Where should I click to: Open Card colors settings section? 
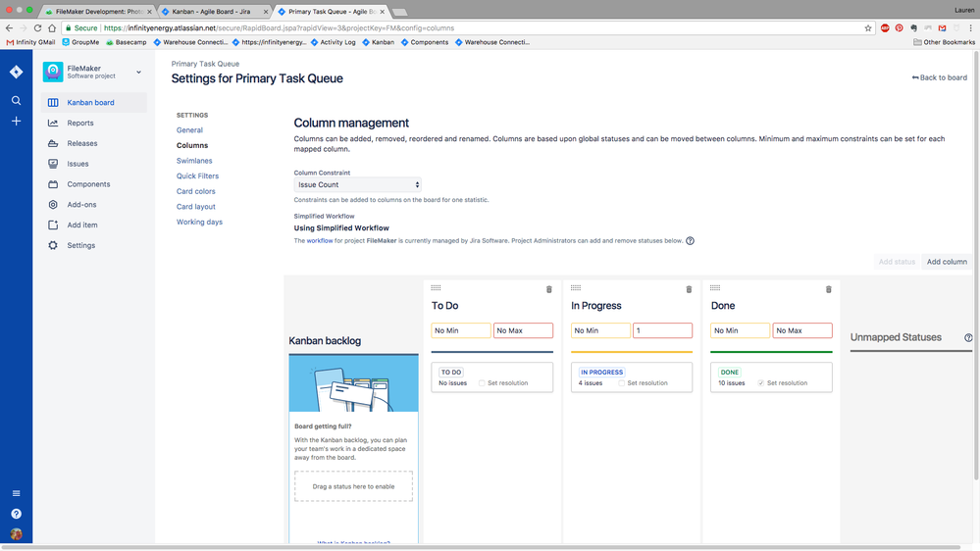click(195, 192)
